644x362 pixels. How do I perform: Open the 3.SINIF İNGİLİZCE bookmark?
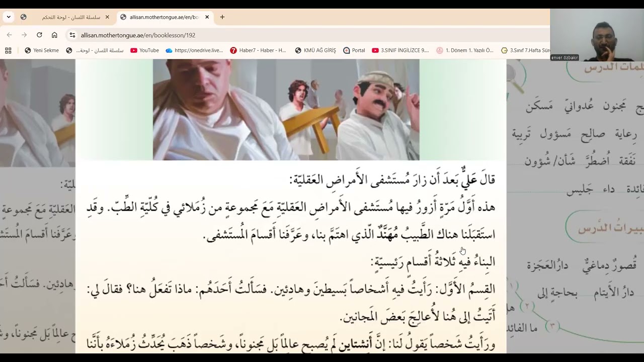400,50
